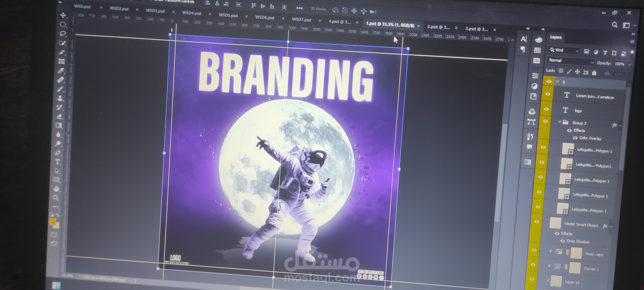This screenshot has width=644, height=290.
Task: Select the Path Selection arrow tool
Action: [57, 171]
